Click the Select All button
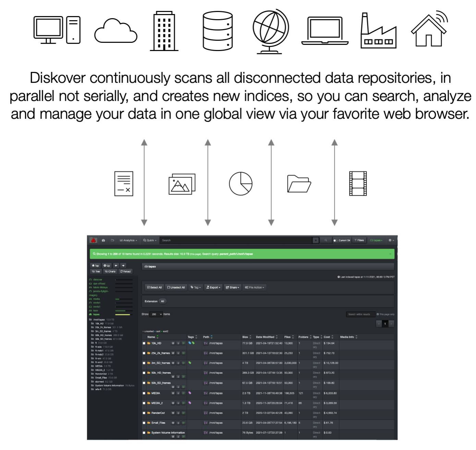 click(x=155, y=287)
